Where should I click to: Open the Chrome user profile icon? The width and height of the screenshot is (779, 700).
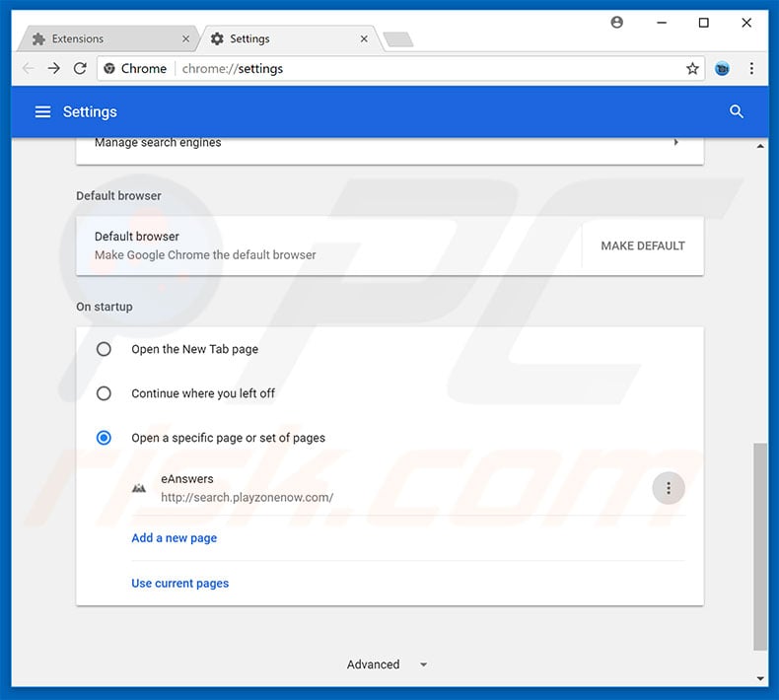coord(617,23)
